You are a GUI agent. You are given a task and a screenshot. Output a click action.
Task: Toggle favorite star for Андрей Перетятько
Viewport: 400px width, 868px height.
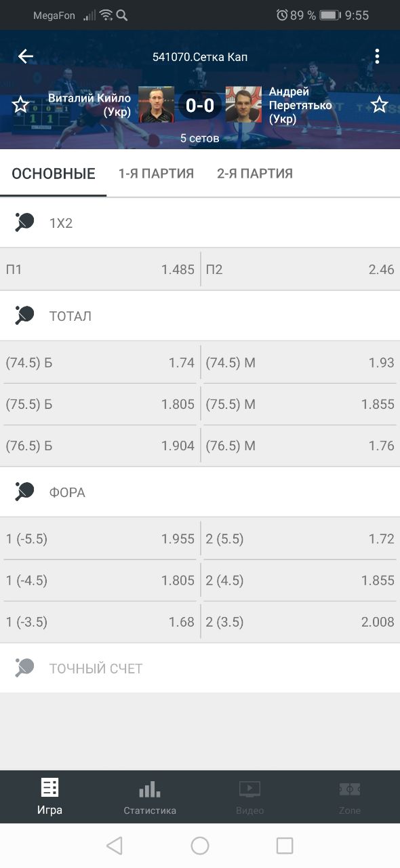(x=379, y=104)
